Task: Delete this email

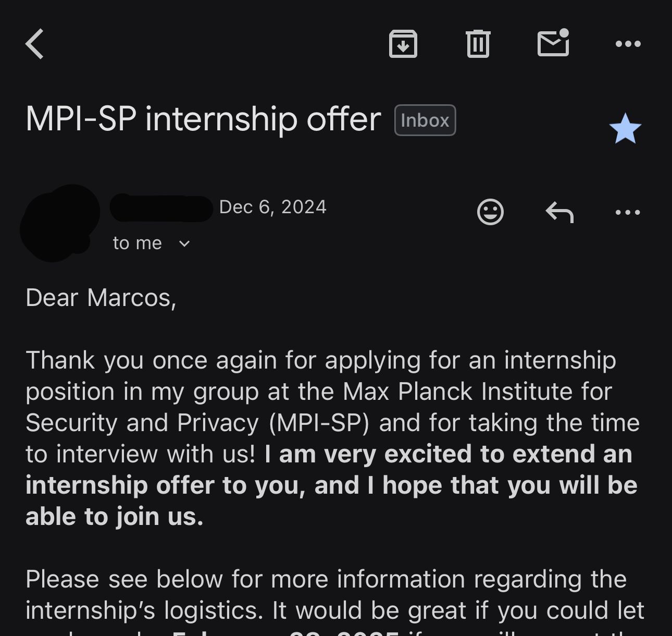Action: click(x=479, y=44)
